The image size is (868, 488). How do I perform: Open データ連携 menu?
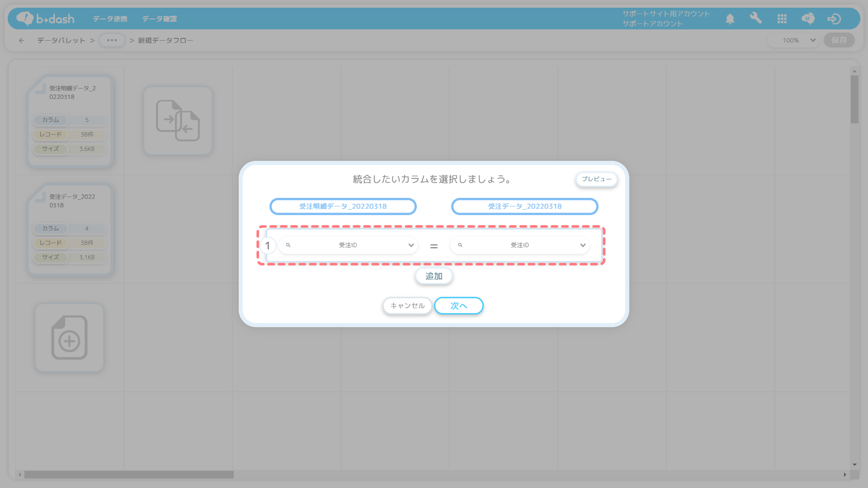[110, 19]
